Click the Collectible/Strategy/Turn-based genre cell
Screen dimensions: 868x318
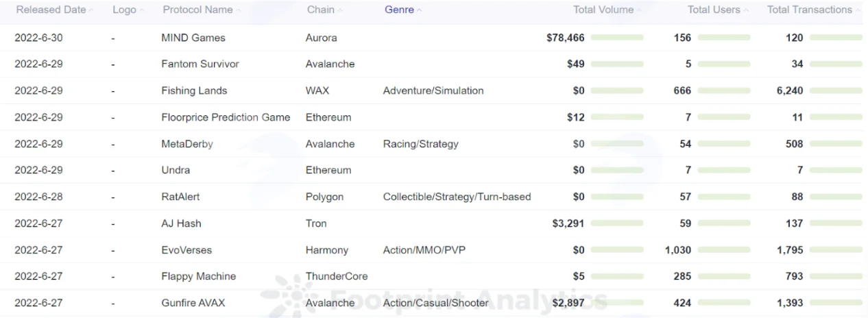(x=457, y=197)
